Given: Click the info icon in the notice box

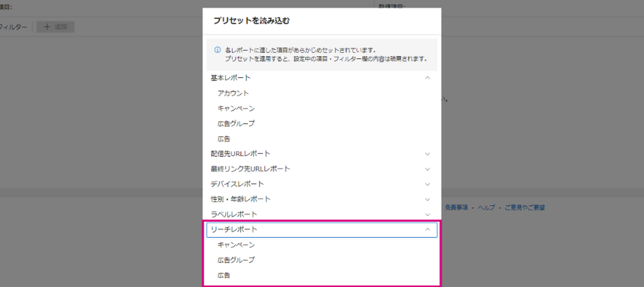Looking at the screenshot, I should coord(217,50).
